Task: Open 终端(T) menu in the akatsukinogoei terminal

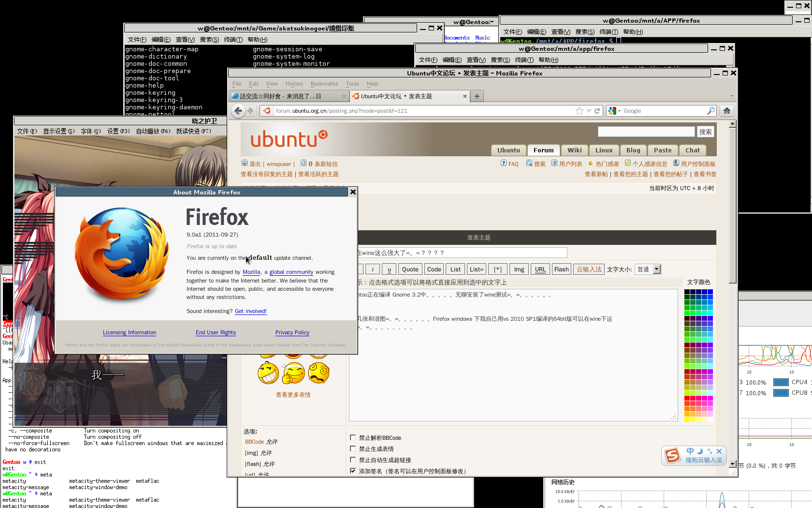Action: click(233, 40)
